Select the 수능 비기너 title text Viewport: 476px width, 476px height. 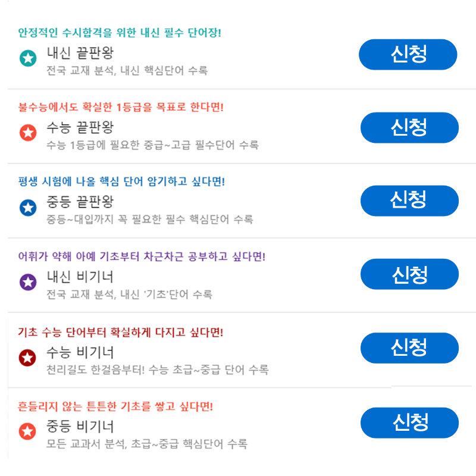pyautogui.click(x=80, y=352)
